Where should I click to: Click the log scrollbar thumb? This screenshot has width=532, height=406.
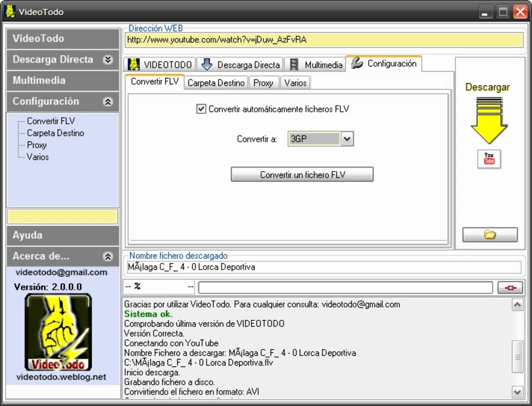517,356
